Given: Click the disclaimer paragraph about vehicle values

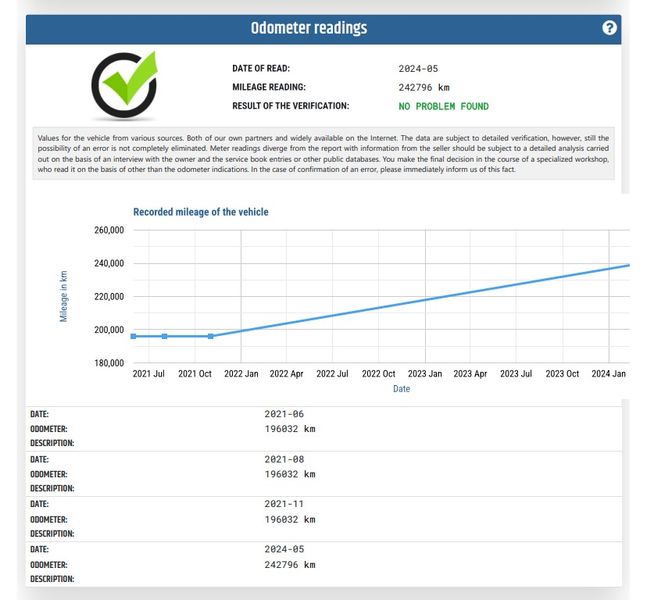Looking at the screenshot, I should tap(323, 154).
